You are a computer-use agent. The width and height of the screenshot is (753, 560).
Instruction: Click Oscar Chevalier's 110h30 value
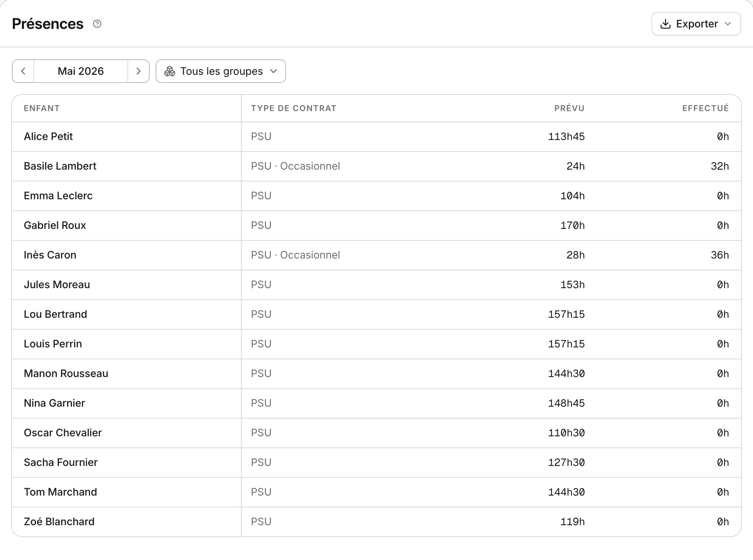point(566,433)
